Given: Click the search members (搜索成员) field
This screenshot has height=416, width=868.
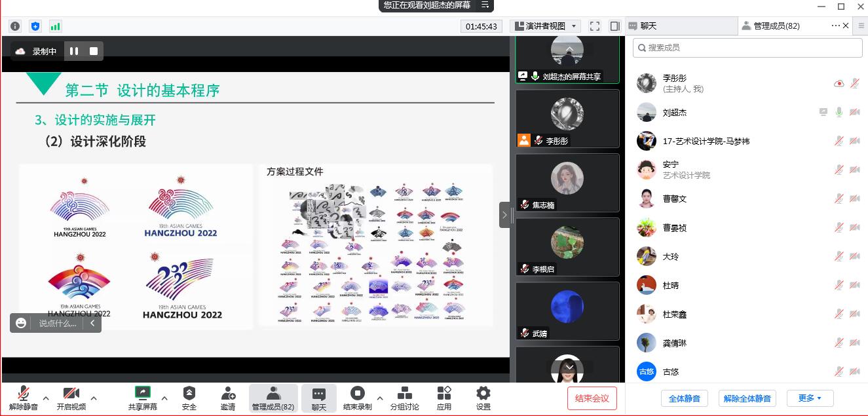Looking at the screenshot, I should point(747,48).
